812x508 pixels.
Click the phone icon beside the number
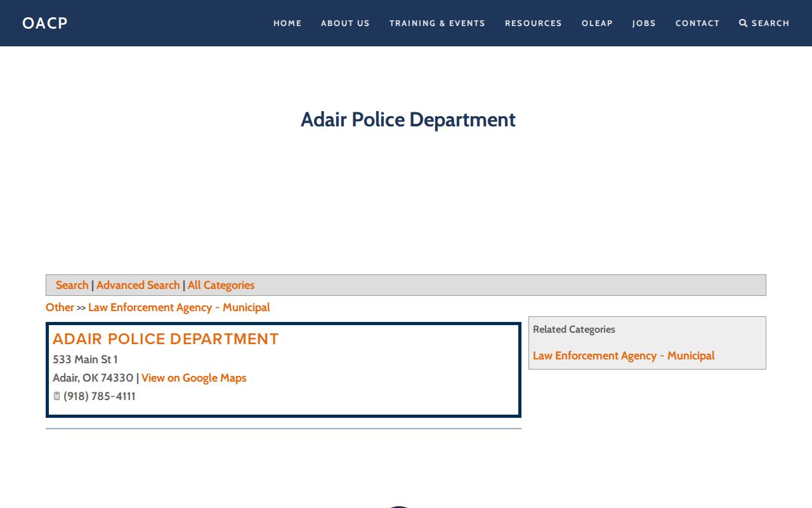56,396
